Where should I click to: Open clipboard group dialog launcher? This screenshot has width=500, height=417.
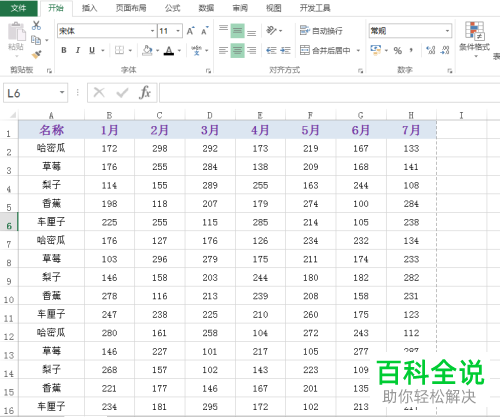point(49,71)
